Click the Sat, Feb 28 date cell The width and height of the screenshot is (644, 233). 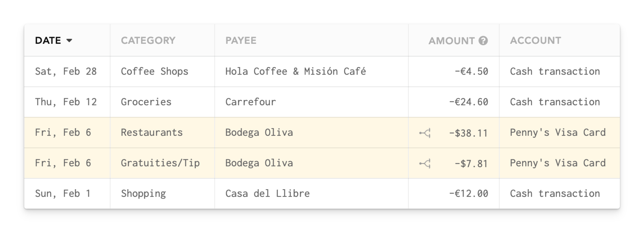pyautogui.click(x=66, y=72)
